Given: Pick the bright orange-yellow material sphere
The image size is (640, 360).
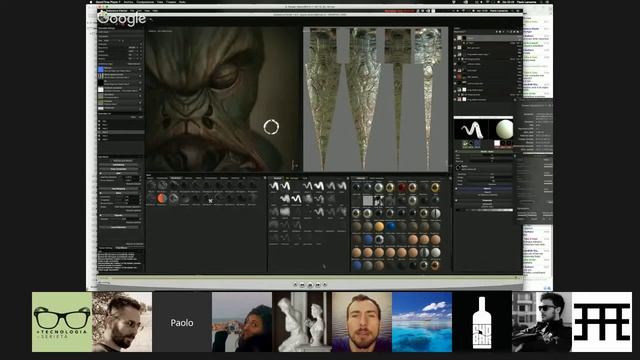Looking at the screenshot, I should coord(379,227).
